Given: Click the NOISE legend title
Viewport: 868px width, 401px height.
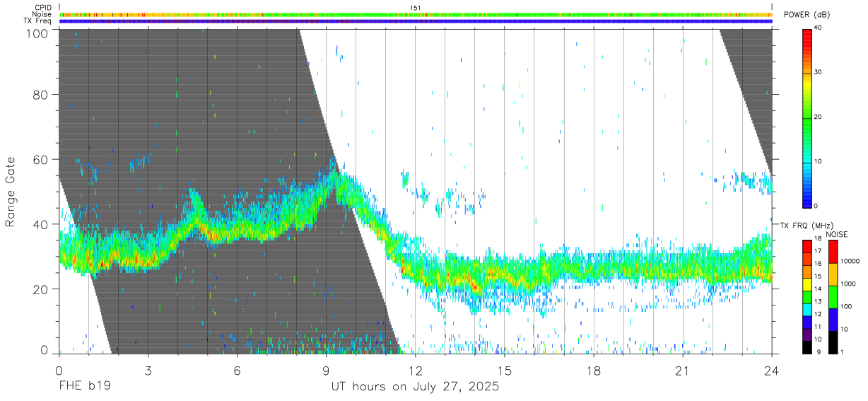Looking at the screenshot, I should (x=836, y=233).
